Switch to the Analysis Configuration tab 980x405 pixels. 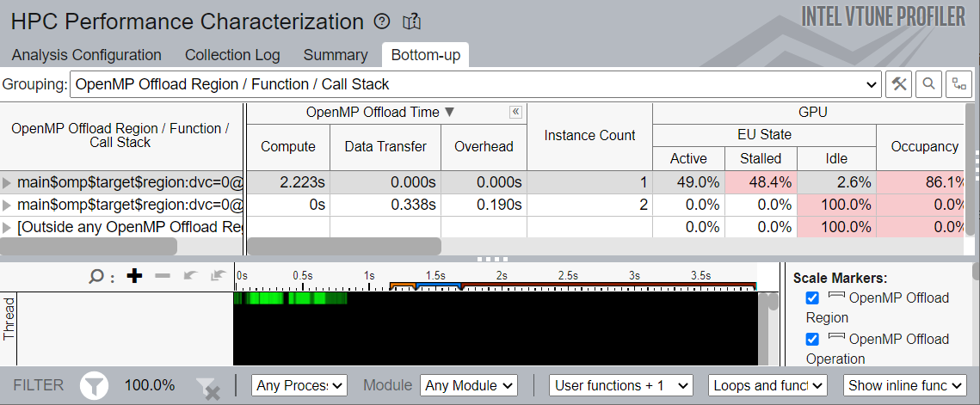click(x=86, y=55)
